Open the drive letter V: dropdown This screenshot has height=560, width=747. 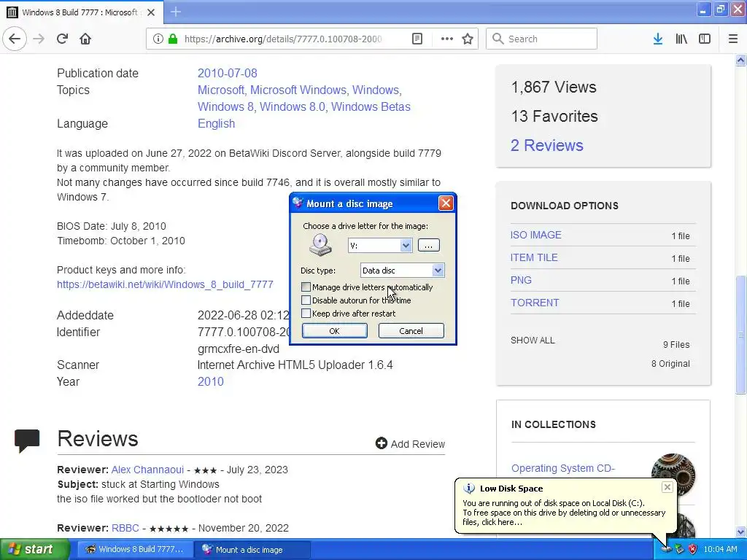406,245
